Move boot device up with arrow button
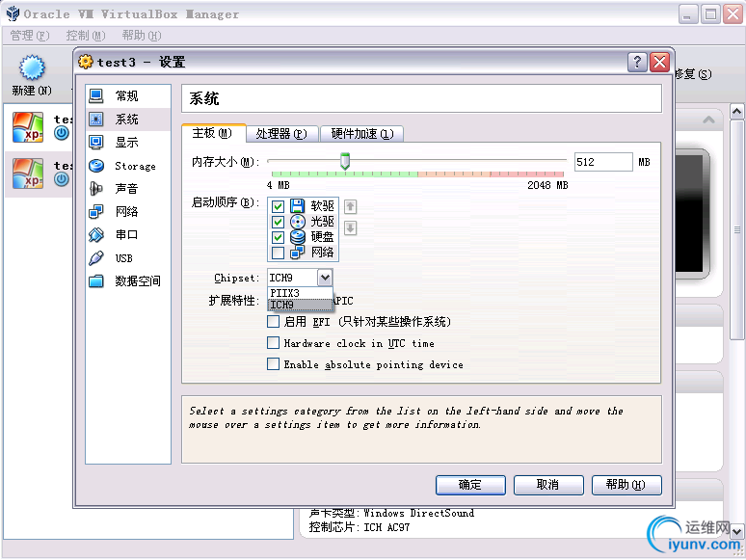Image resolution: width=746 pixels, height=560 pixels. click(x=351, y=206)
